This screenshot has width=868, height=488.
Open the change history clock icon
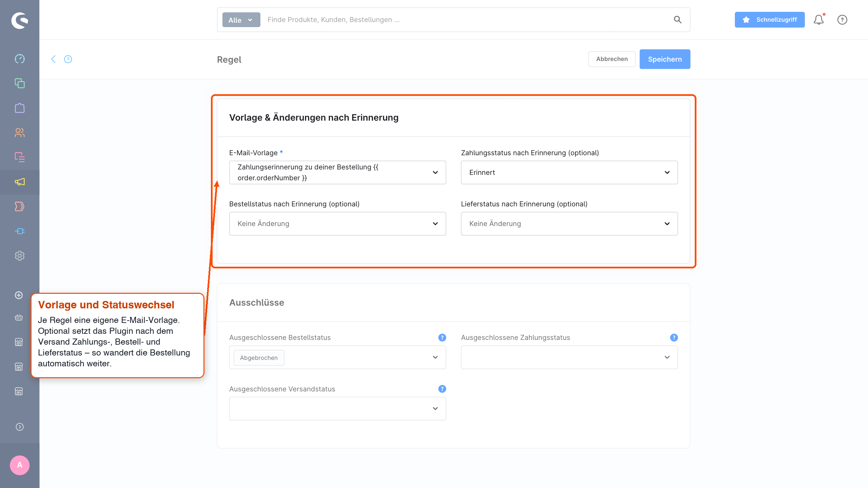tap(68, 59)
